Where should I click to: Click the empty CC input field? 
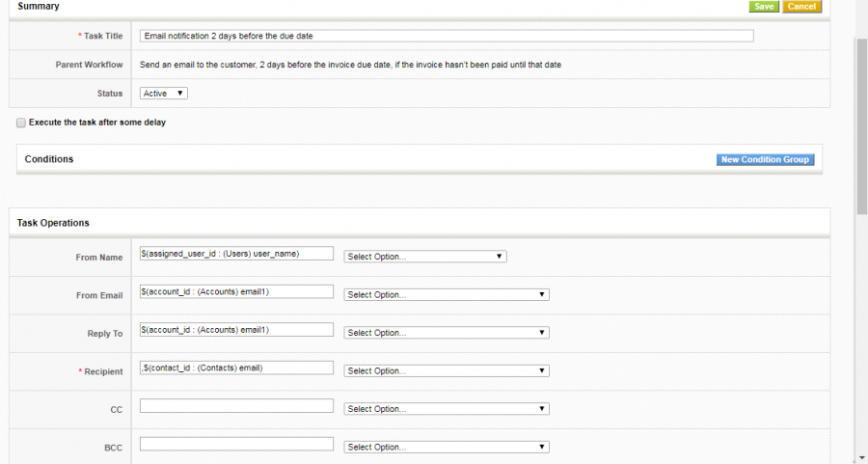(236, 406)
